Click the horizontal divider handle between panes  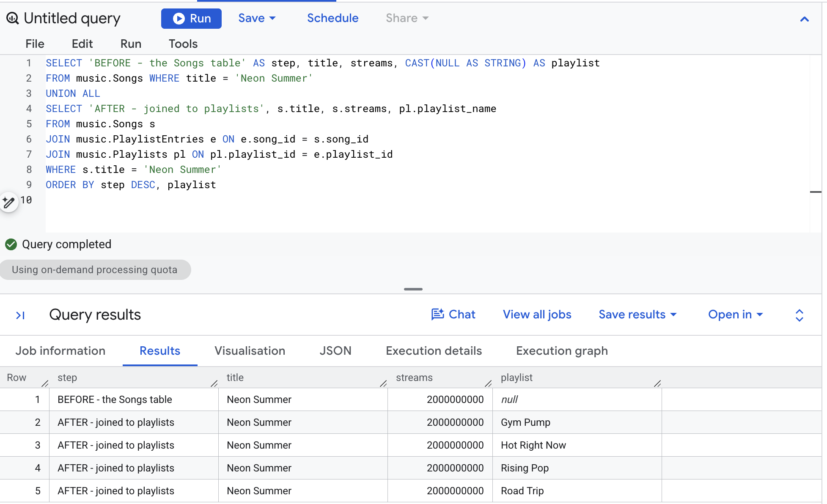413,289
